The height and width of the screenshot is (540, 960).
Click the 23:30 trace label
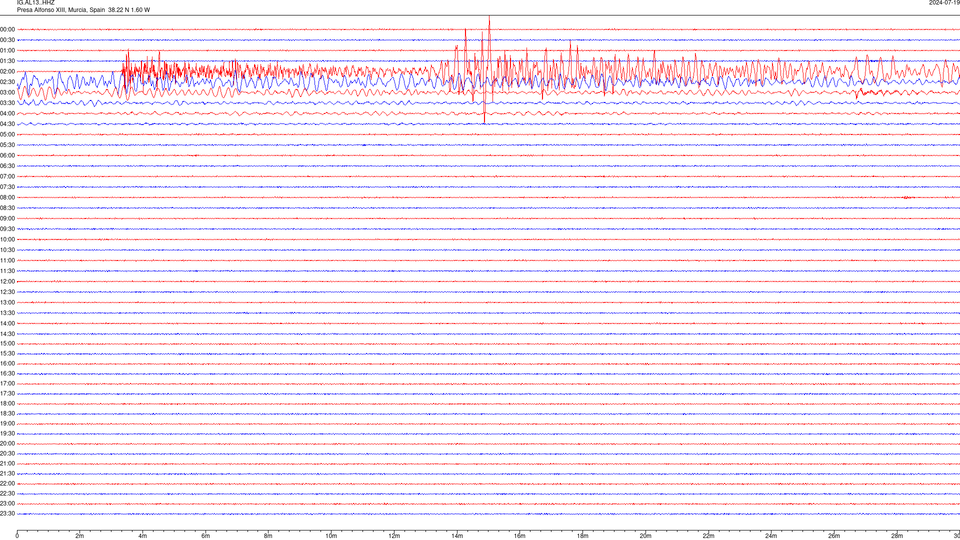click(x=7, y=514)
